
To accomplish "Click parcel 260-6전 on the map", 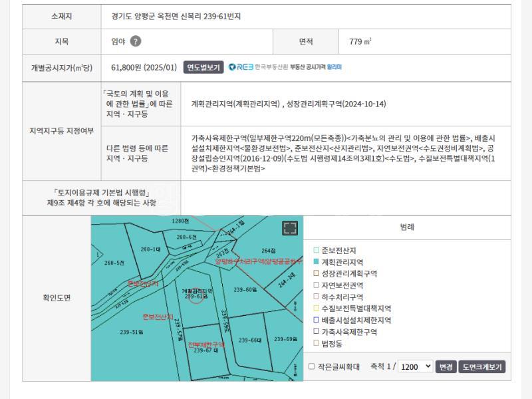I will coord(186,237).
